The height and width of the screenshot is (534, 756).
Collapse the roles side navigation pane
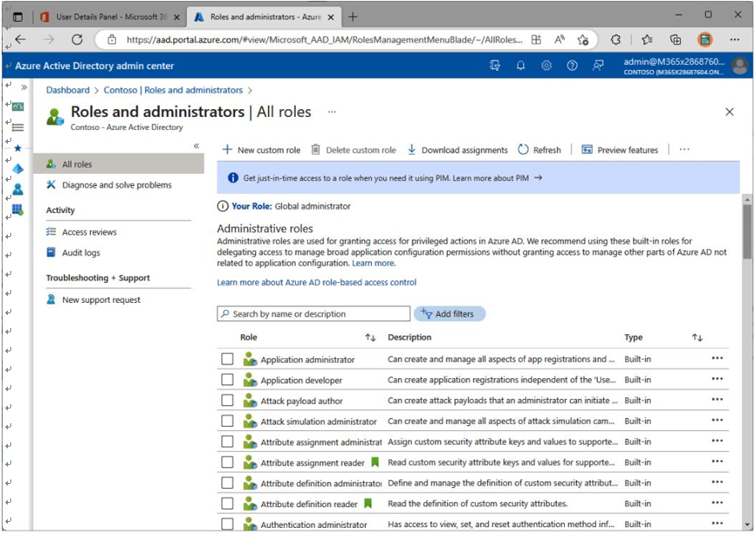click(x=196, y=145)
